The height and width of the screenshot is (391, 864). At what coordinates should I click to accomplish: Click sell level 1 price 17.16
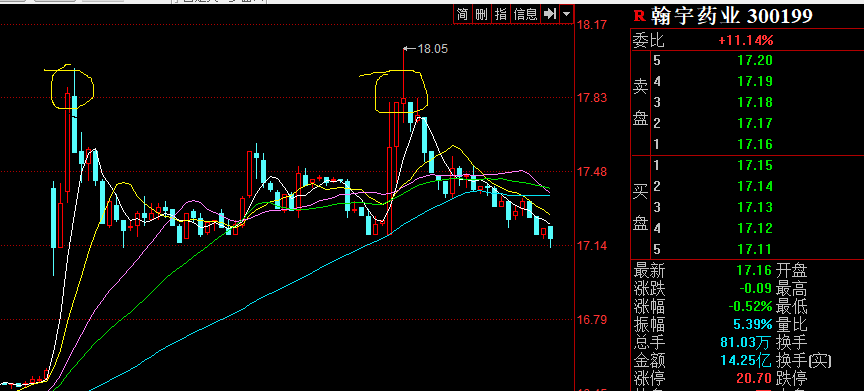pos(755,144)
